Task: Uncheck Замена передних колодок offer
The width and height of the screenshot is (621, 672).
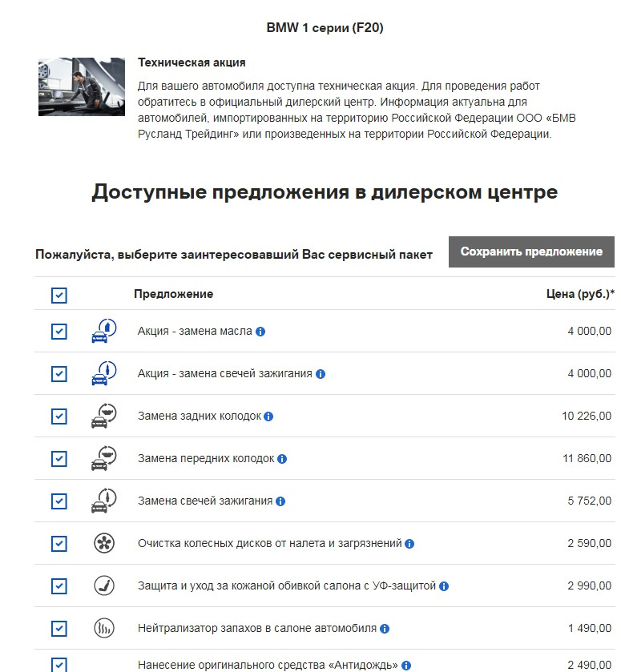Action: (58, 459)
